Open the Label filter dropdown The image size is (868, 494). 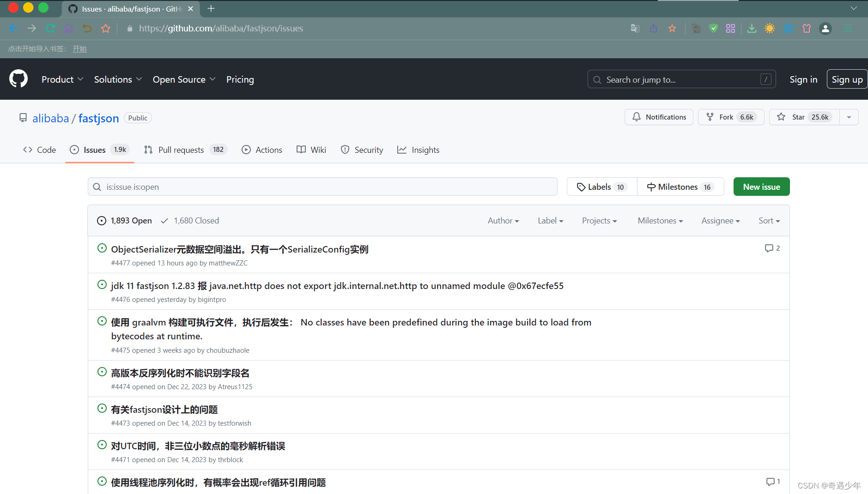pos(550,221)
